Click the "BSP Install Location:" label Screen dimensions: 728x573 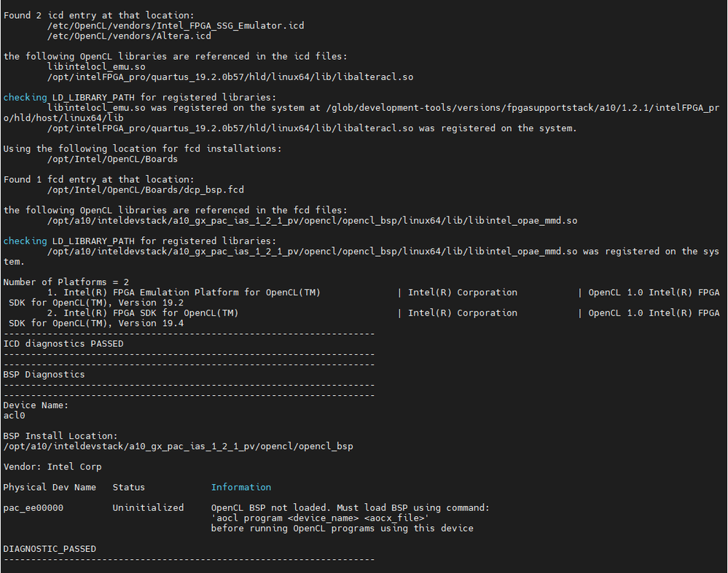(x=60, y=436)
